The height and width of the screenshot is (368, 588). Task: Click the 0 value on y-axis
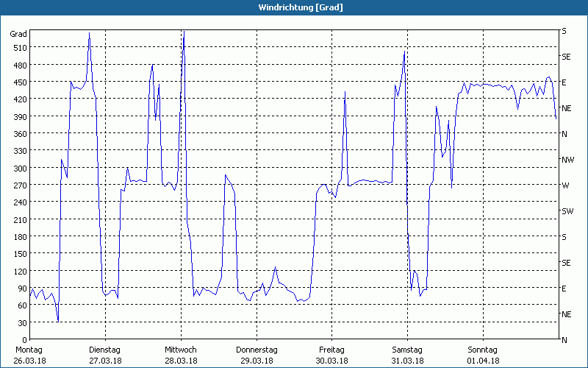click(24, 339)
